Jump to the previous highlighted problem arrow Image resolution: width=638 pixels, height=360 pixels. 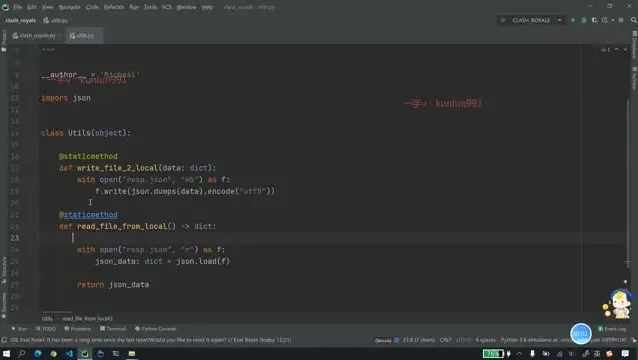[617, 49]
